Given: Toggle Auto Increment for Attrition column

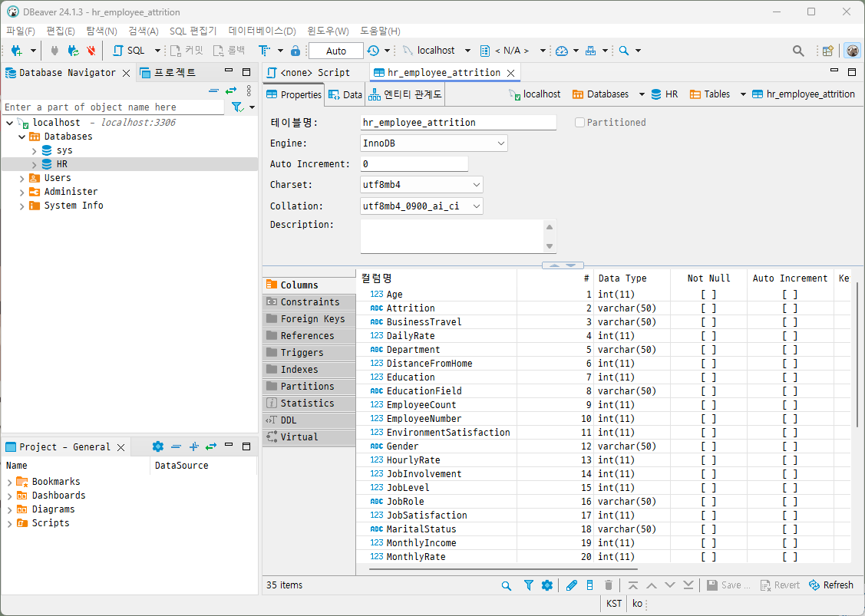Looking at the screenshot, I should (790, 308).
